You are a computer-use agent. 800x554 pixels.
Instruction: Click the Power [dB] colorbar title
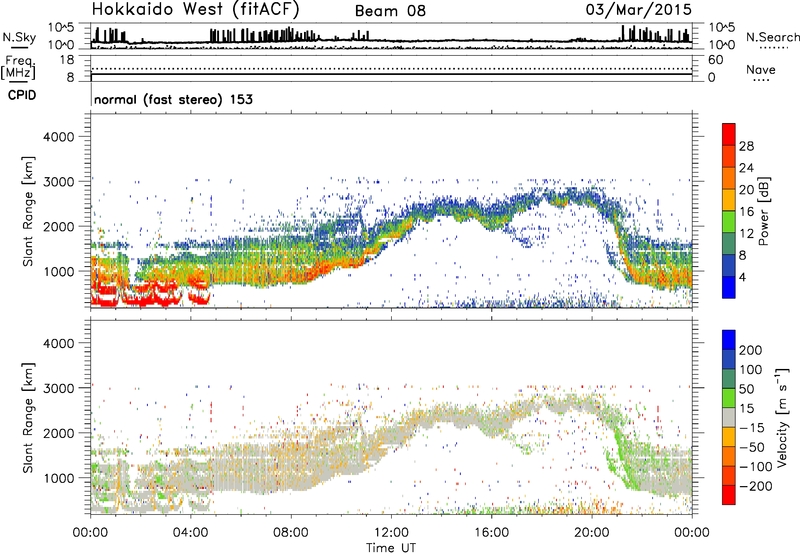pyautogui.click(x=763, y=211)
